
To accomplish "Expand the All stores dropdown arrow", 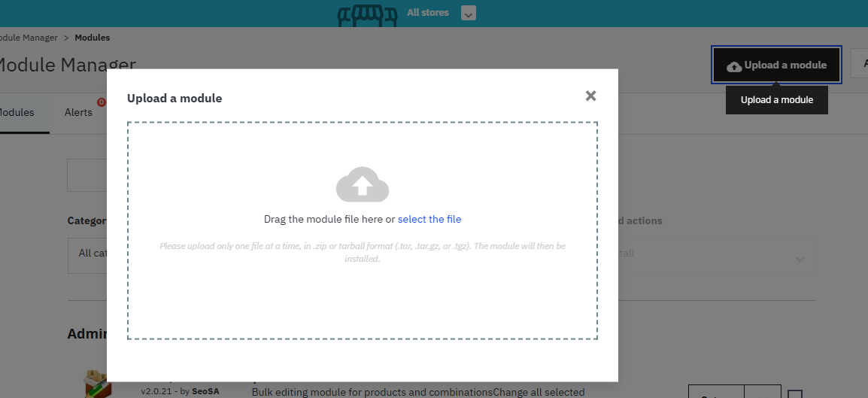I will 468,14.
